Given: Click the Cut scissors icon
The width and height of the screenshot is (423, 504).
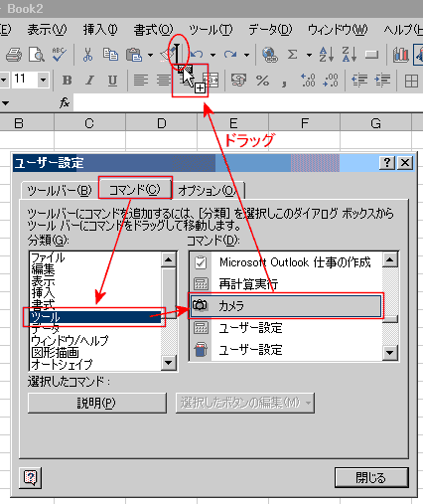Looking at the screenshot, I should (x=87, y=55).
